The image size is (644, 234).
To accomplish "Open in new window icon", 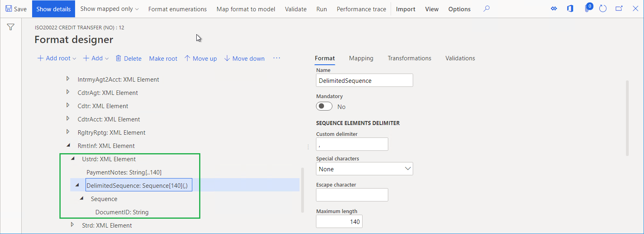I will tap(619, 8).
